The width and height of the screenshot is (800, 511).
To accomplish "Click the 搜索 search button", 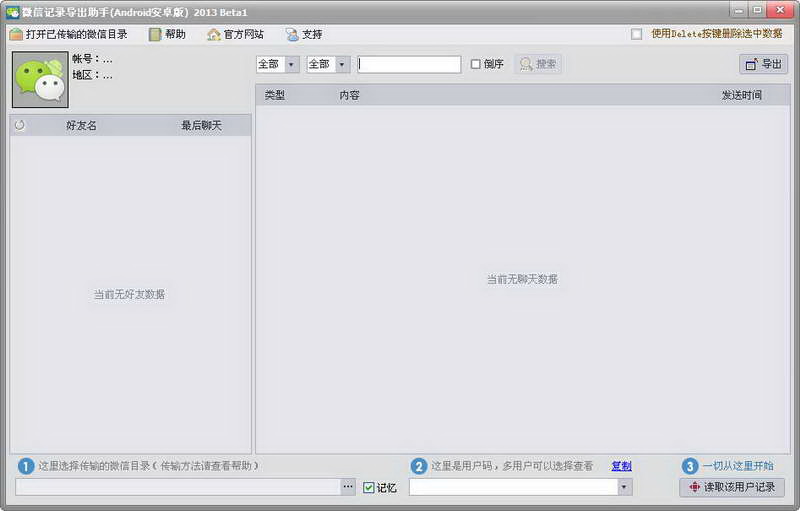I will 538,64.
